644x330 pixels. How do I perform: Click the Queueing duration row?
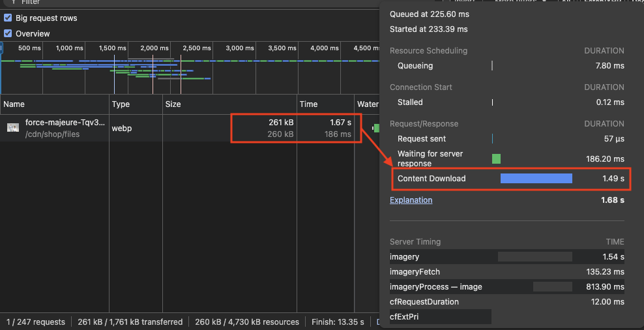pos(507,66)
